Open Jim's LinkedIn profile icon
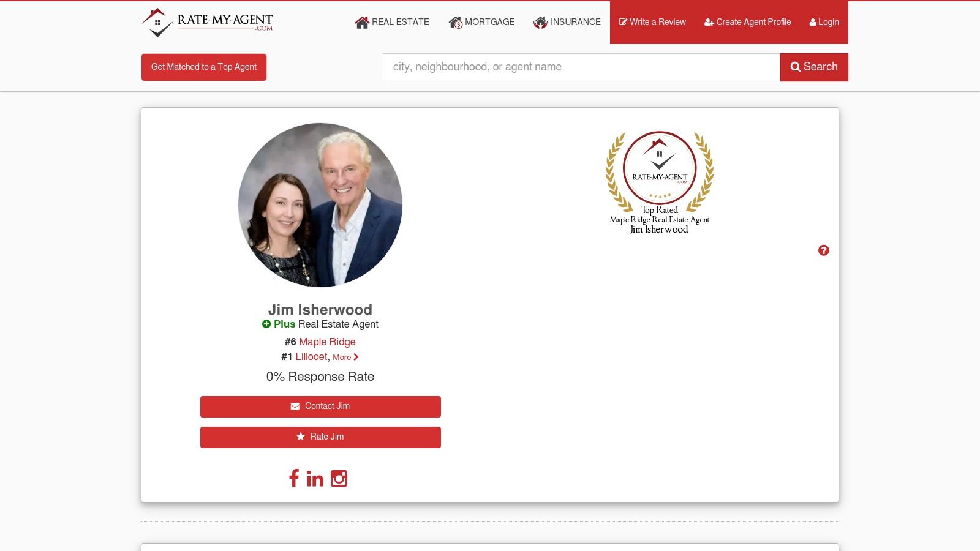 tap(315, 478)
